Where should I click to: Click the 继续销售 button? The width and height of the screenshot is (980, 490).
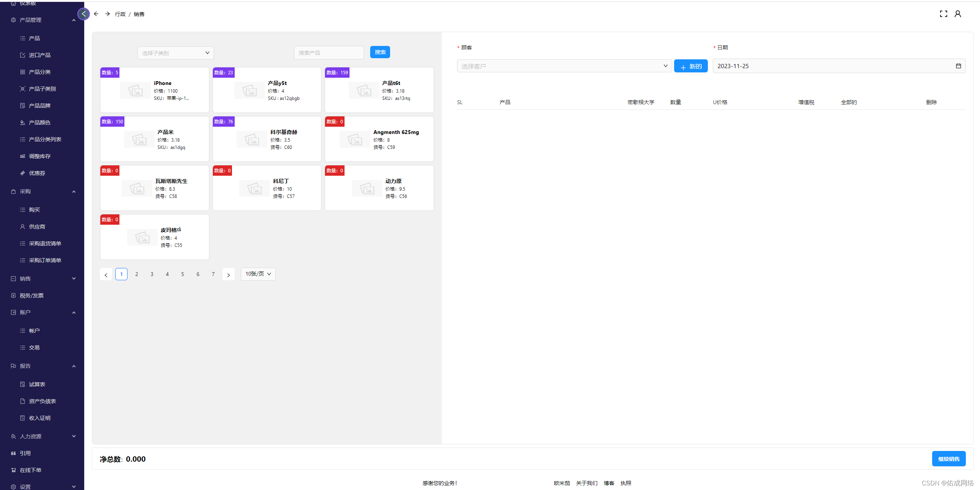coord(948,459)
